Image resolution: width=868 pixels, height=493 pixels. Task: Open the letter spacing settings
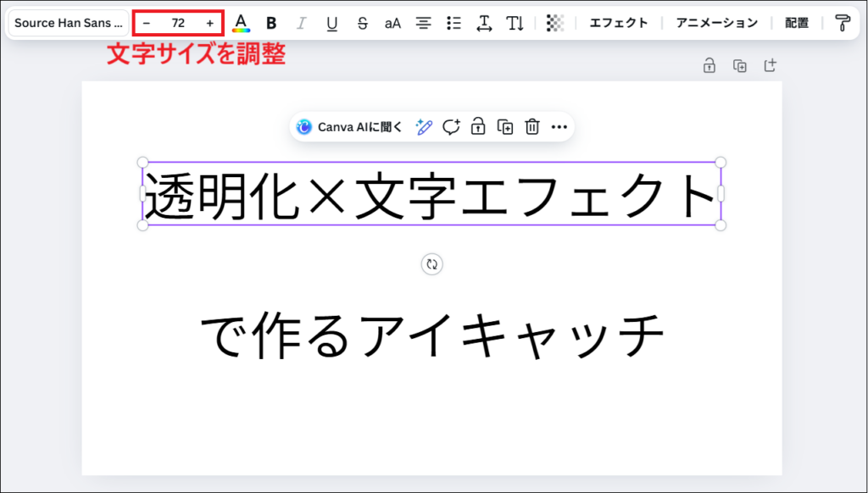tap(484, 23)
